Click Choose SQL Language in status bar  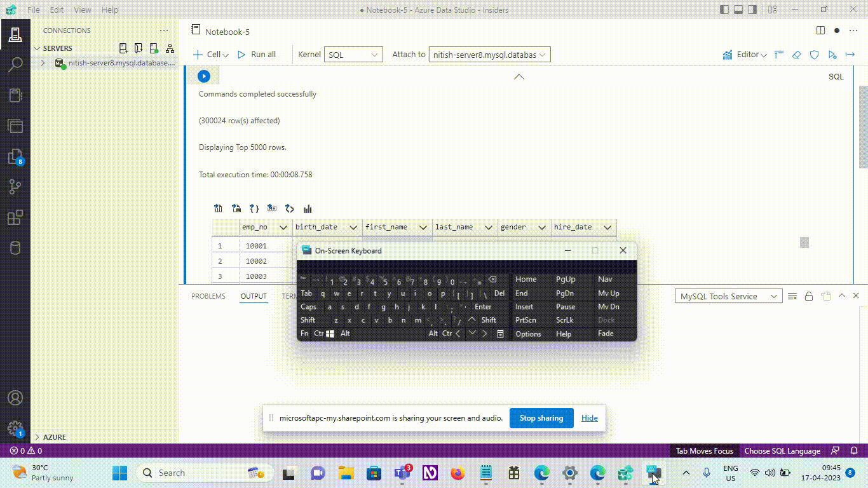(x=782, y=451)
